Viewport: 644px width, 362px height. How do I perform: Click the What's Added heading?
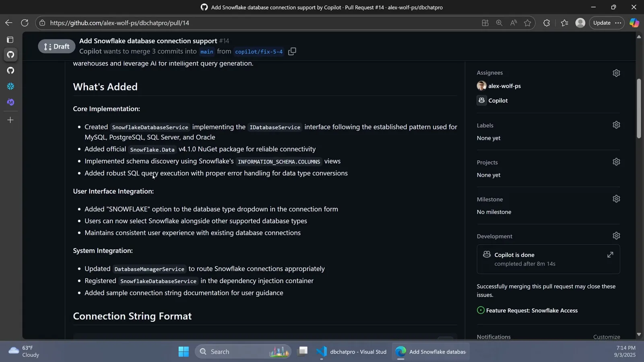click(x=105, y=86)
